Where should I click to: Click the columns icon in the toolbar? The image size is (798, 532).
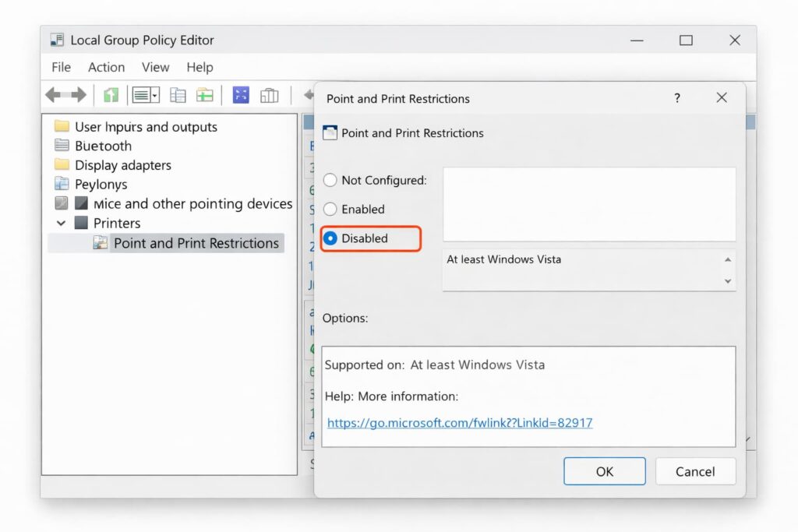pos(269,95)
